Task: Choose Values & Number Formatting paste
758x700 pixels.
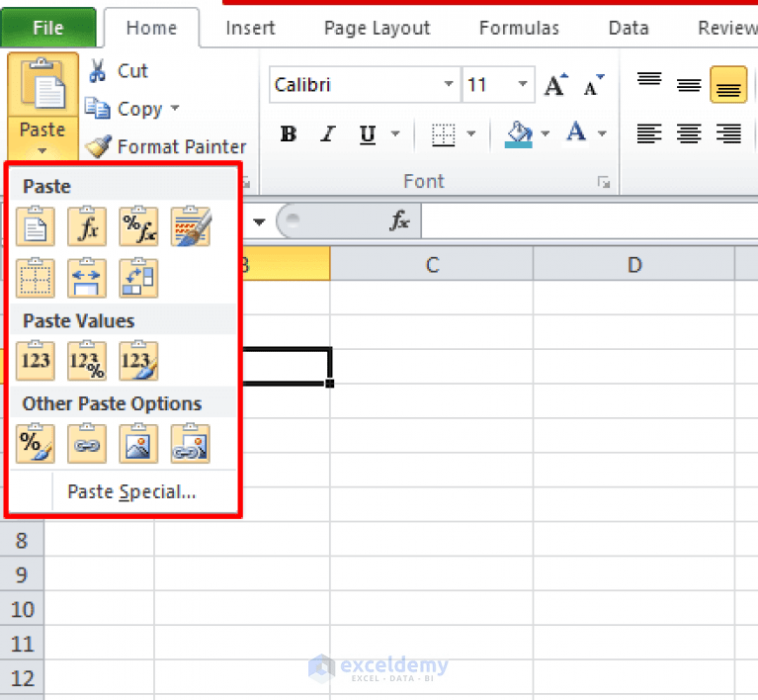Action: (87, 361)
